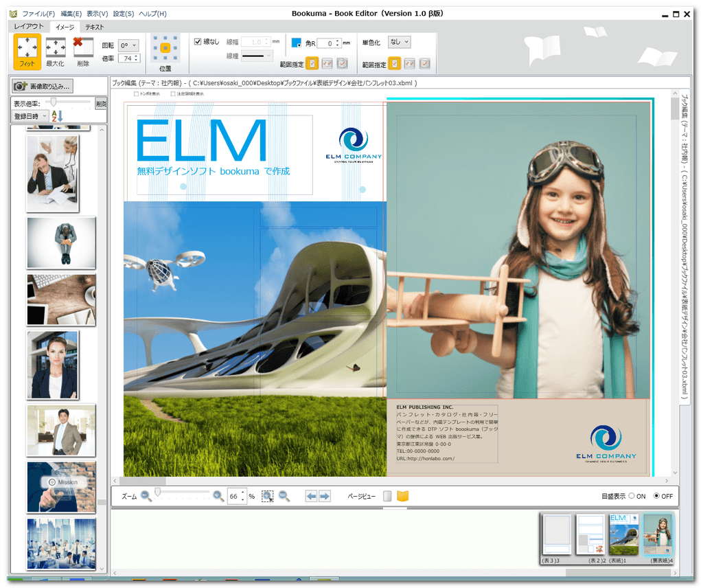Select the 表2 page thumbnail
This screenshot has height=588, width=701.
tap(590, 534)
